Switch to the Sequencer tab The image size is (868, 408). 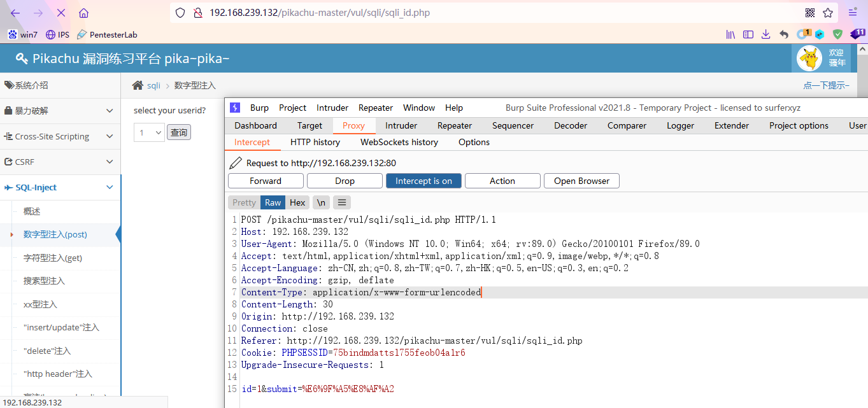click(x=513, y=125)
